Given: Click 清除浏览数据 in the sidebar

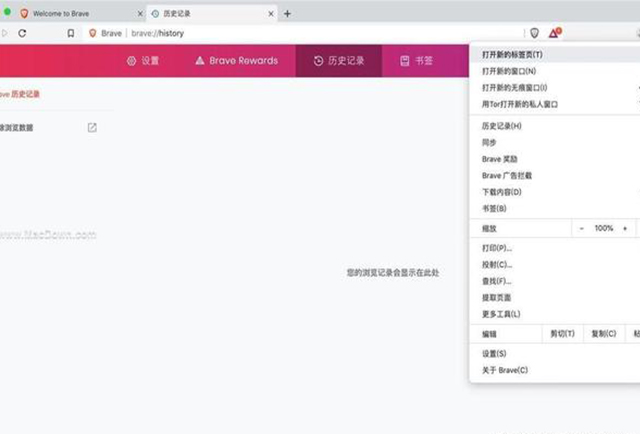Looking at the screenshot, I should (x=17, y=128).
